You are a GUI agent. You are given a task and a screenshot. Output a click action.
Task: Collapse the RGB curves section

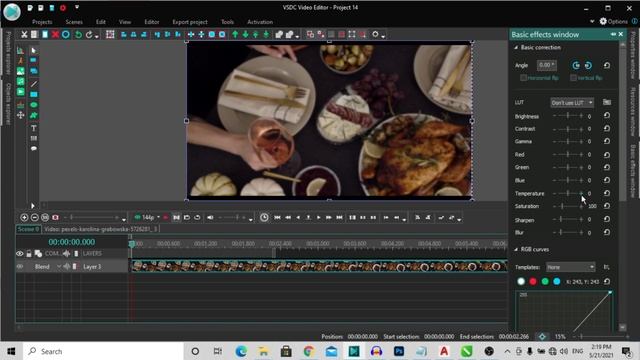point(516,249)
